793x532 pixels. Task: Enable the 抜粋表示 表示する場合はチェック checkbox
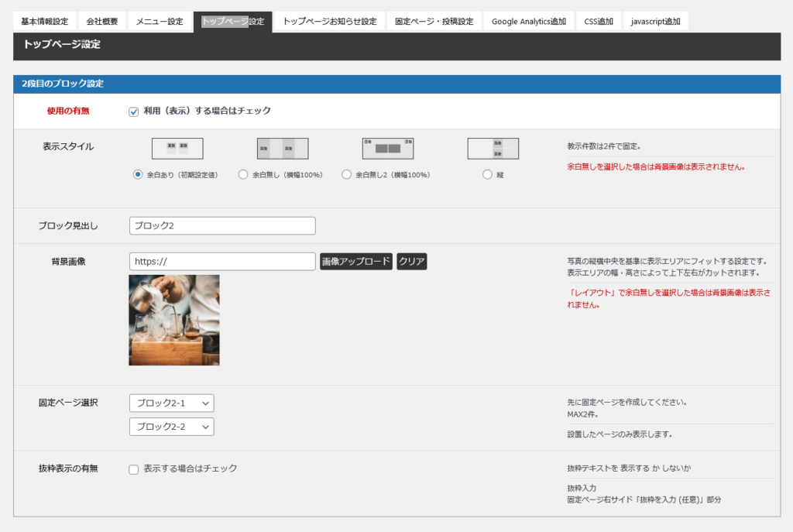134,469
